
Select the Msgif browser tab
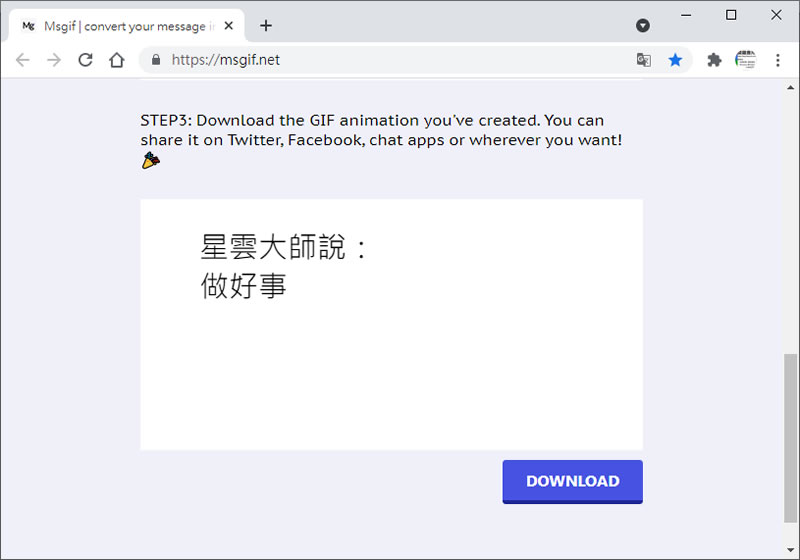pyautogui.click(x=127, y=26)
